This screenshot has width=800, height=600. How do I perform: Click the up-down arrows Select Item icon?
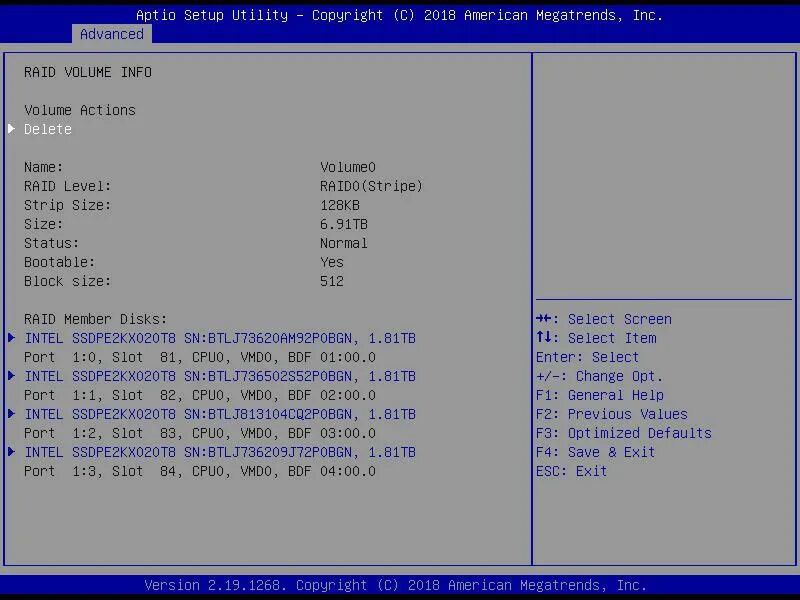pos(543,337)
